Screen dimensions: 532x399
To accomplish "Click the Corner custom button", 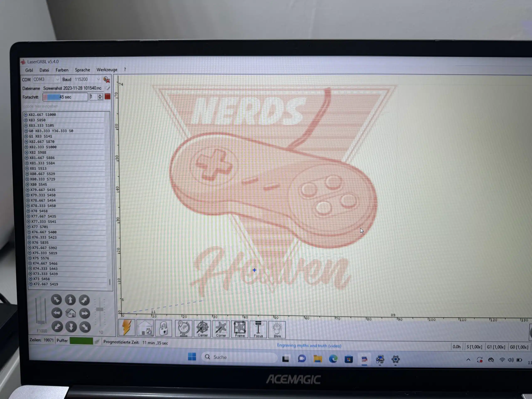I will point(221,329).
